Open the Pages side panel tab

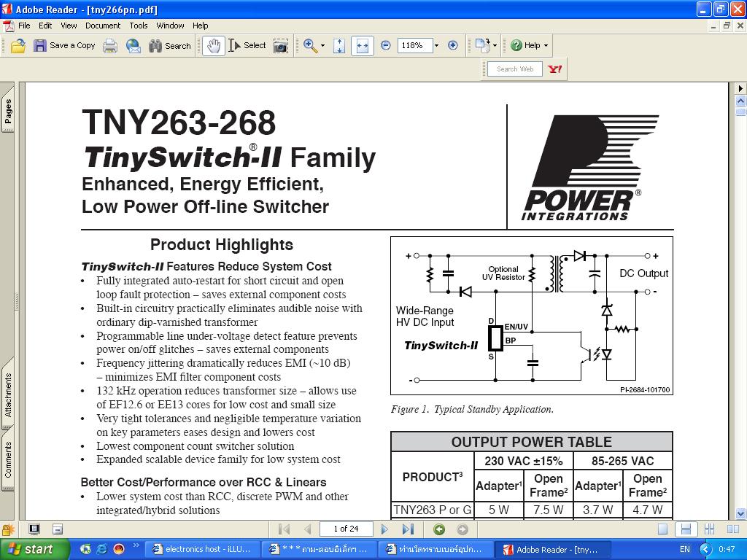[x=8, y=111]
